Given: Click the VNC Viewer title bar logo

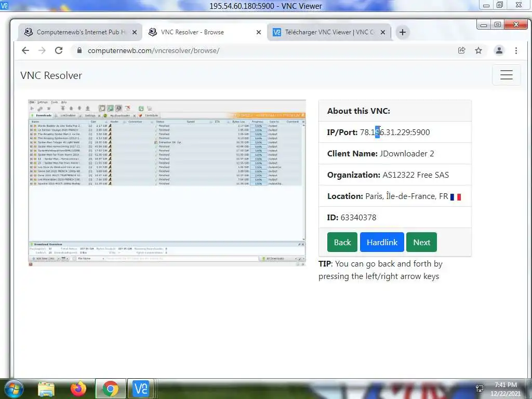Looking at the screenshot, I should (x=4, y=5).
